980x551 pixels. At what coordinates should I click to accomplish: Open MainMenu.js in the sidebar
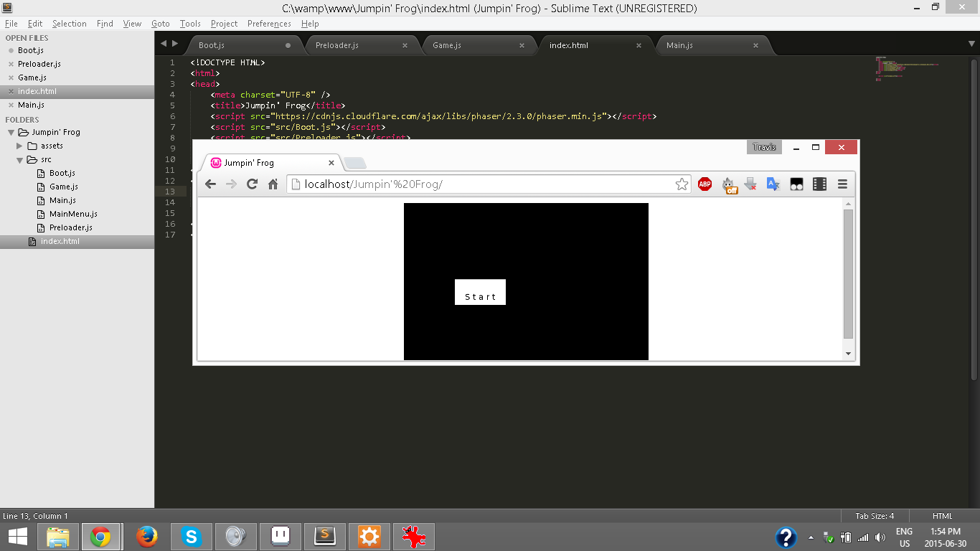[x=73, y=215]
